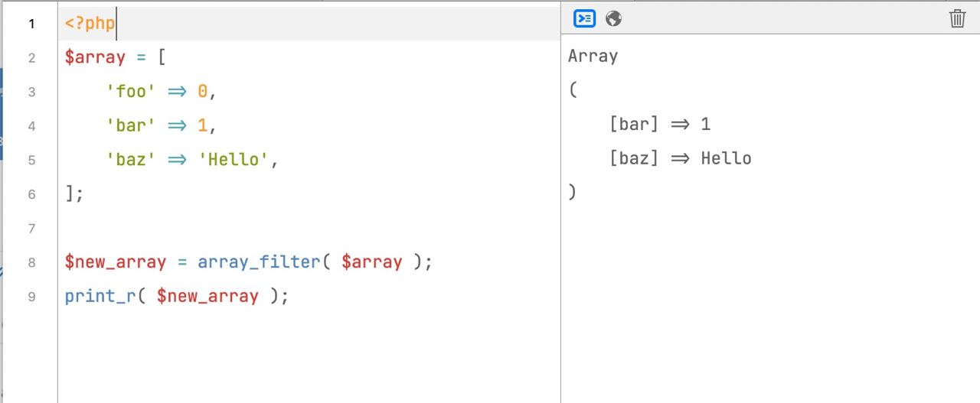The image size is (980, 403).
Task: Select the value 1 on line 4
Action: pos(203,126)
